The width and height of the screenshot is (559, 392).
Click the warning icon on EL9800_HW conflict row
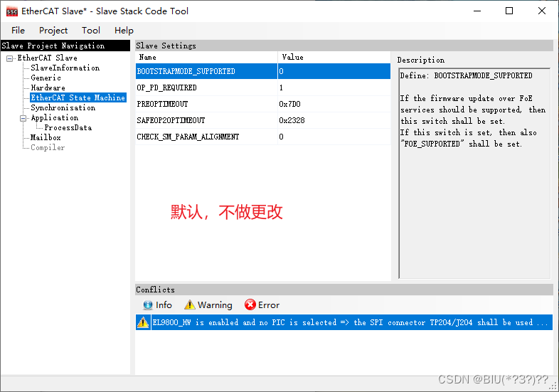point(143,322)
